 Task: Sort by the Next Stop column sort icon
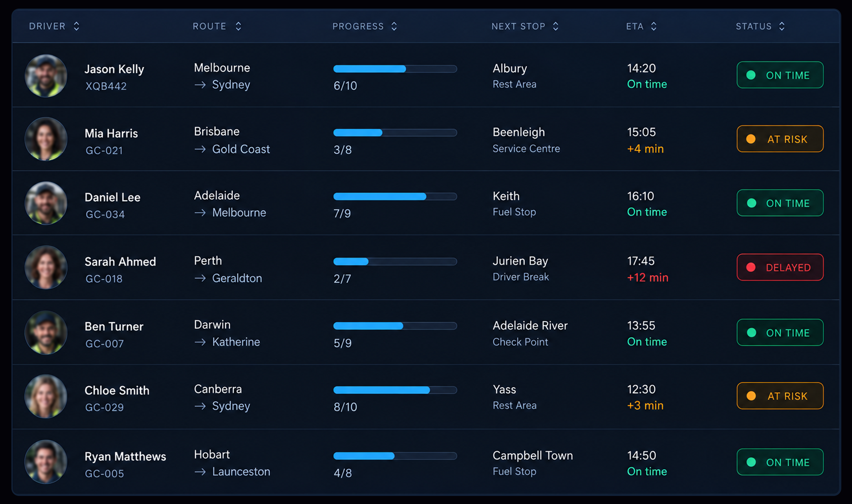click(556, 26)
